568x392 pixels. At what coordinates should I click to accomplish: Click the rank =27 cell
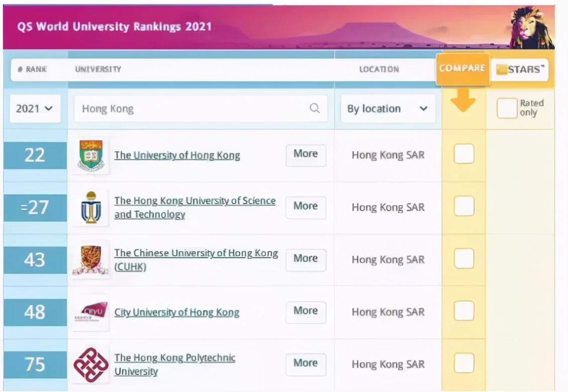point(35,208)
